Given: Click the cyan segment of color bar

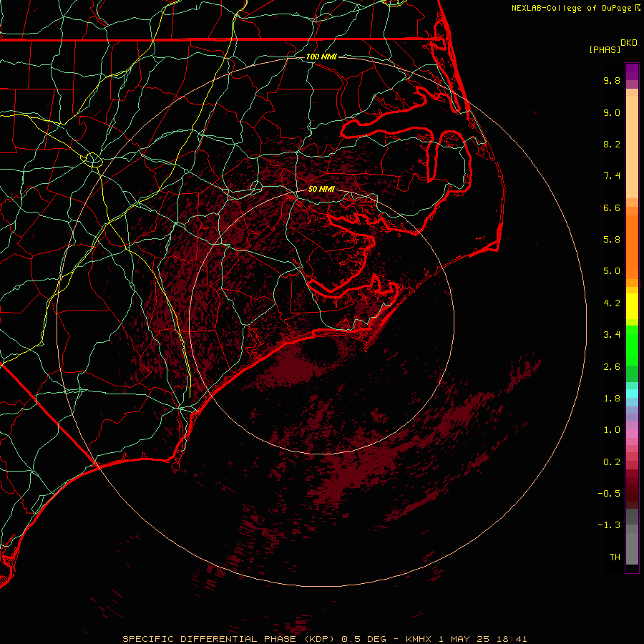Looking at the screenshot, I should pyautogui.click(x=632, y=394).
